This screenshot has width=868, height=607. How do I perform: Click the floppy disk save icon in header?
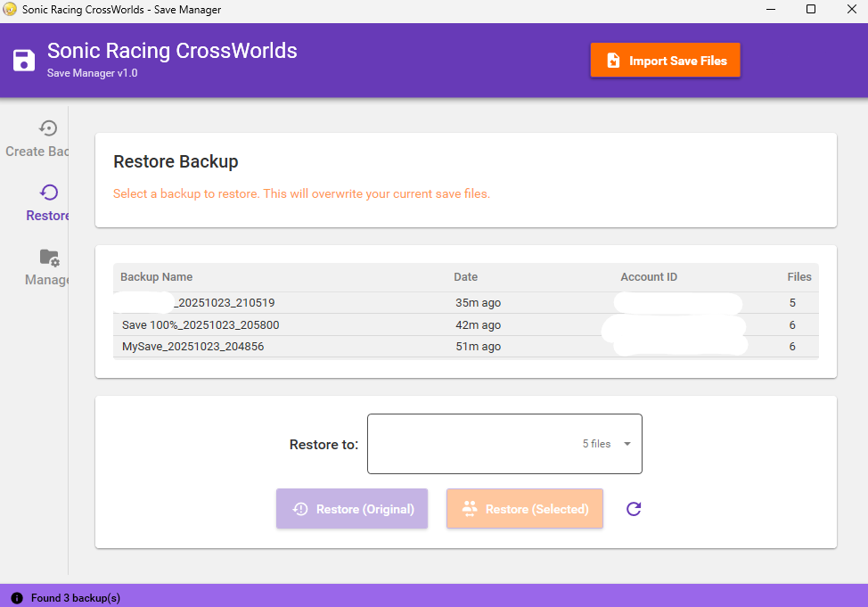click(x=24, y=61)
